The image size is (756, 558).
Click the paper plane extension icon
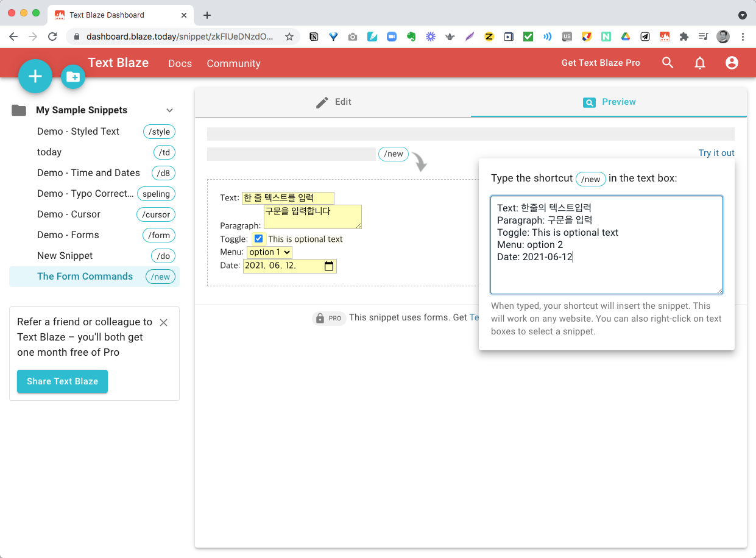click(645, 37)
